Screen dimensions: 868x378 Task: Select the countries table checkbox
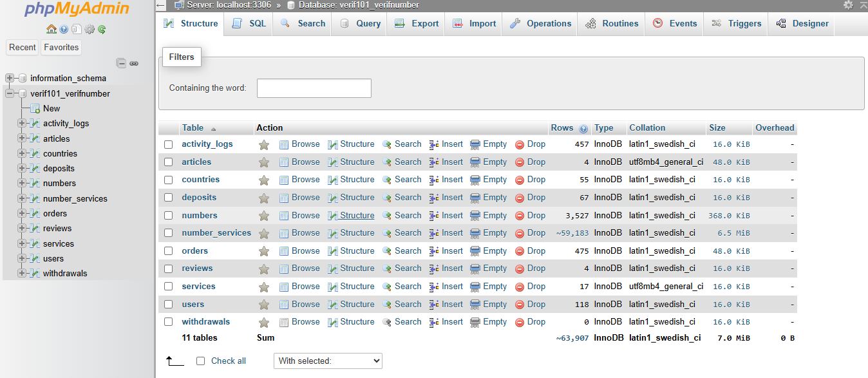pos(168,180)
